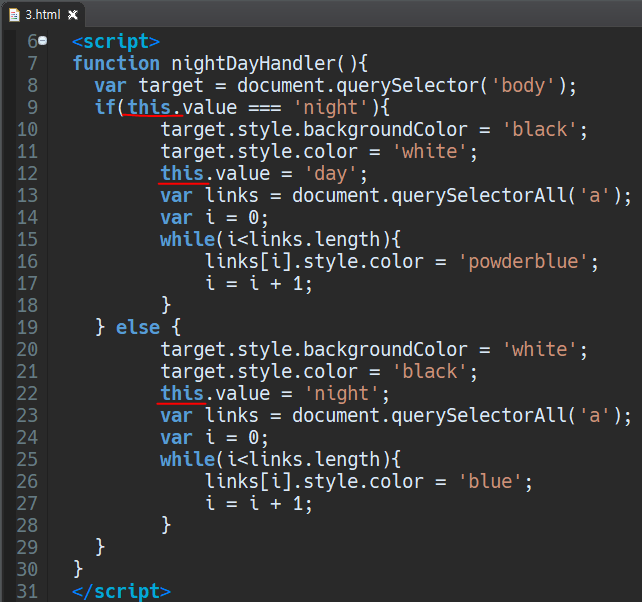Screen dimensions: 642x602
Task: Click the 'function' keyword on line 7
Action: 116,63
